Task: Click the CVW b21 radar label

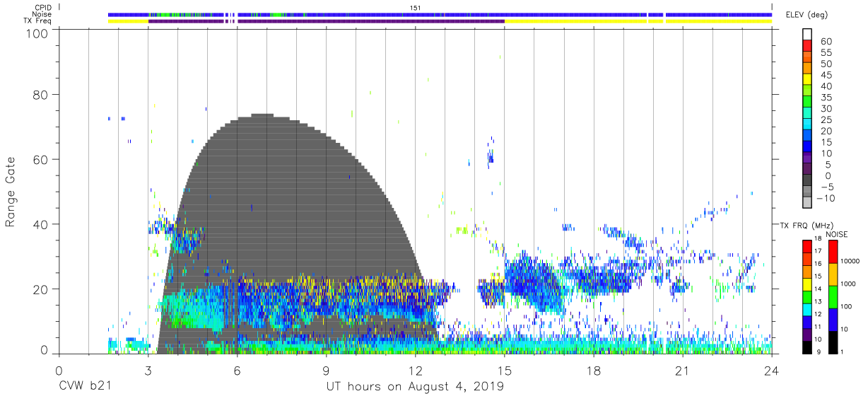Action: pyautogui.click(x=86, y=387)
